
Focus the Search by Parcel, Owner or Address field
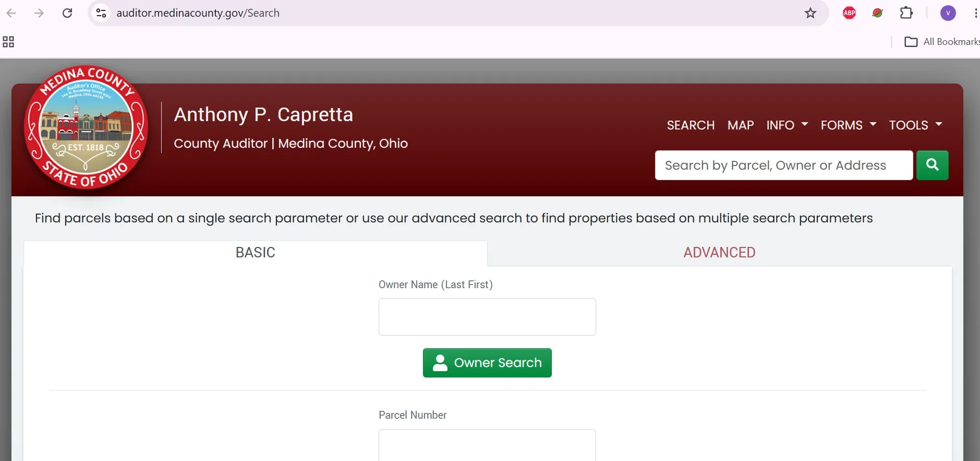pos(784,165)
